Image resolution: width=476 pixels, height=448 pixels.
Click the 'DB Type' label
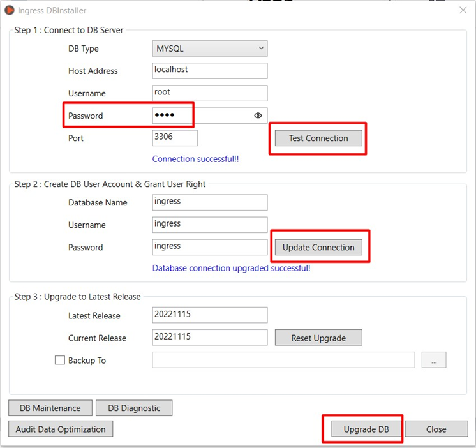pyautogui.click(x=84, y=49)
